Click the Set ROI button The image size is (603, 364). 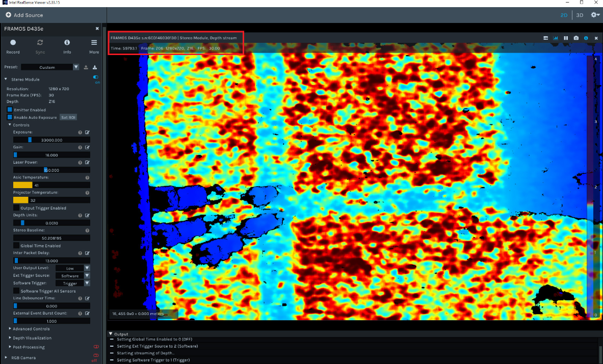coord(68,117)
